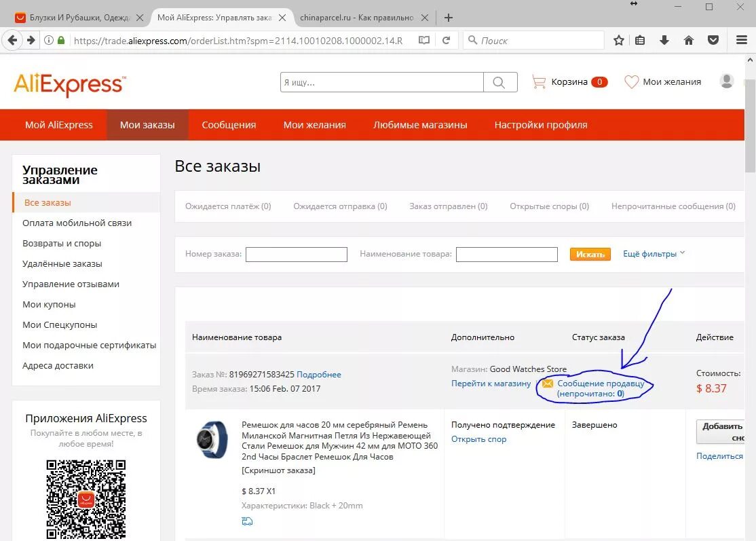The width and height of the screenshot is (756, 541).
Task: Click Поделиться link
Action: tap(719, 456)
